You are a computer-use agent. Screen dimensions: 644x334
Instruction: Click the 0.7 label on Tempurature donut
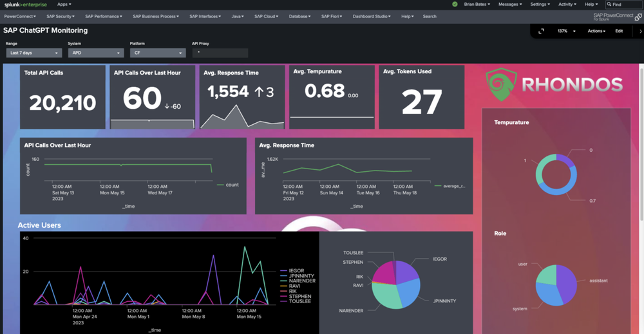pos(592,201)
